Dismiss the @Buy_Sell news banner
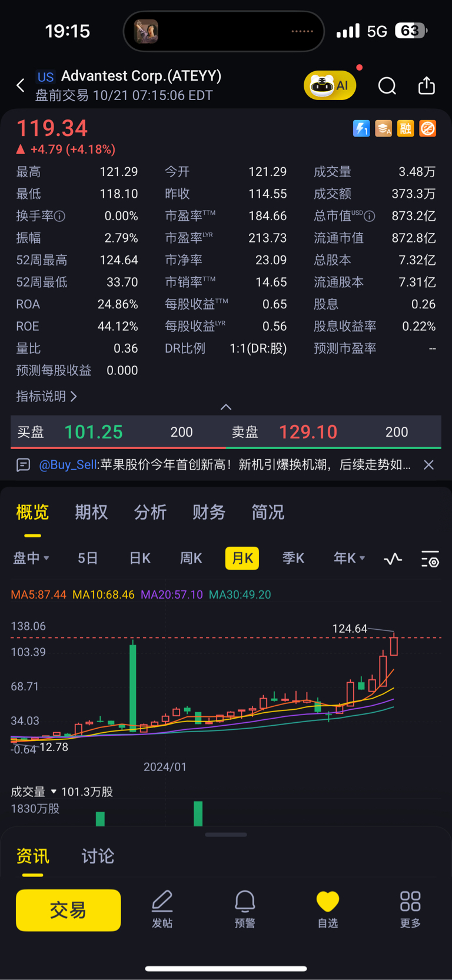This screenshot has height=980, width=452. 428,465
